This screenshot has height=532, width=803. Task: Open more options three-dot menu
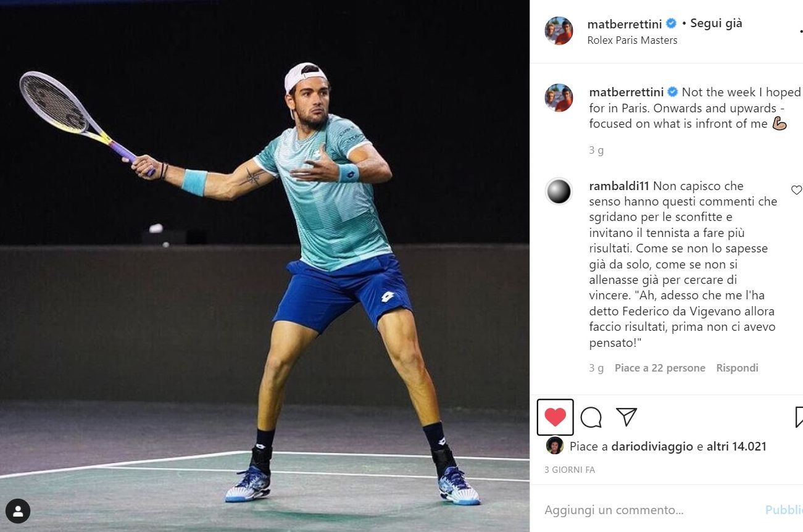pyautogui.click(x=801, y=31)
